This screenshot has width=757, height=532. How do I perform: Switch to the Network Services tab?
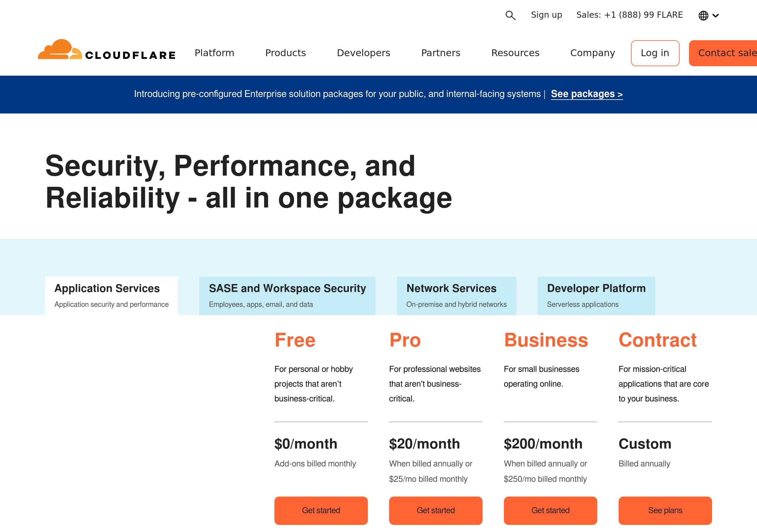click(457, 295)
